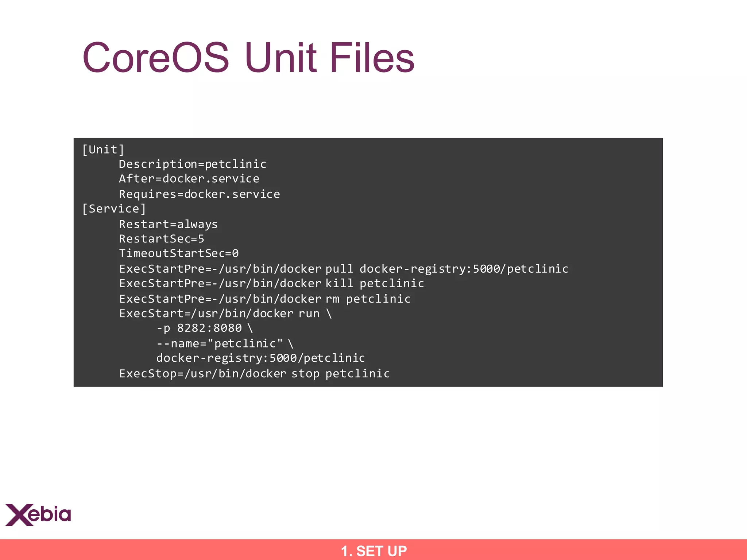Click the docker kill petclinic line

coord(271,283)
